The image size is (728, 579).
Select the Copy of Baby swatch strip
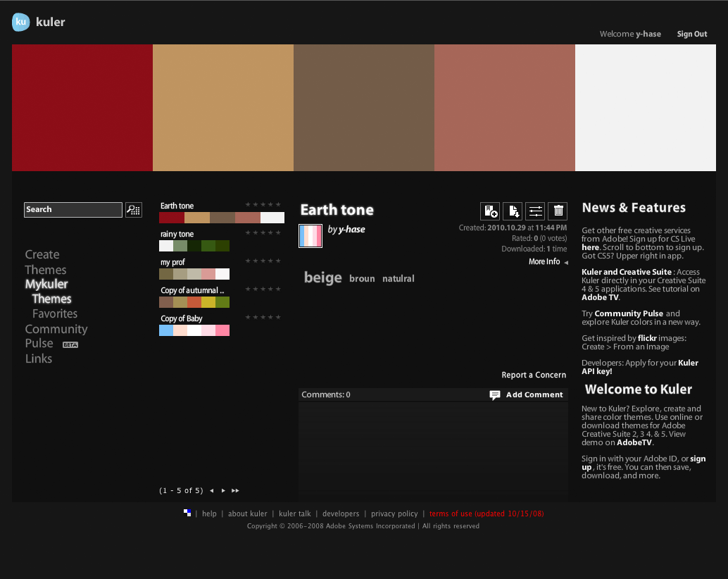194,330
